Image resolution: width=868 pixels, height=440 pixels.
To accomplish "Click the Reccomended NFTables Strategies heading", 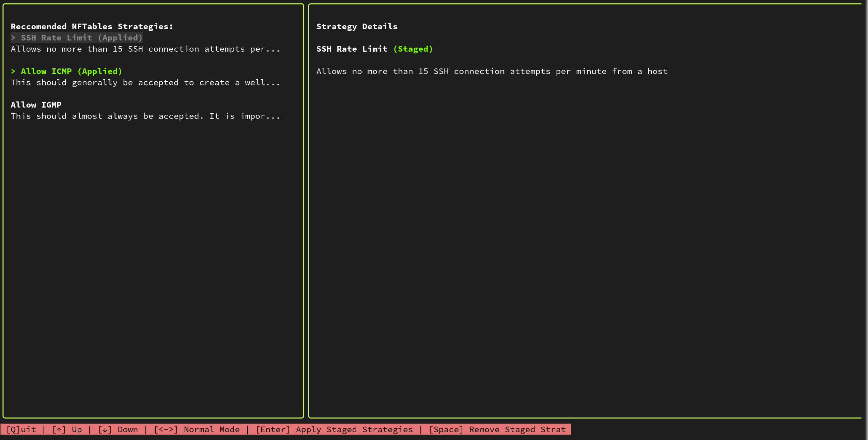I will [92, 27].
